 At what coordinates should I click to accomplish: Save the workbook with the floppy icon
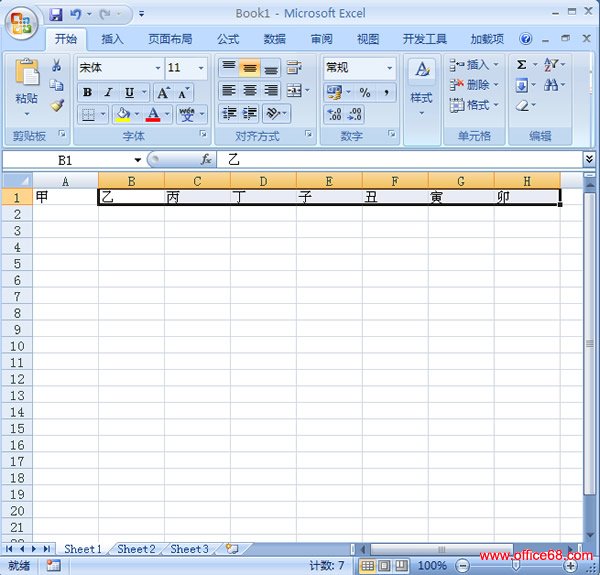pos(56,15)
